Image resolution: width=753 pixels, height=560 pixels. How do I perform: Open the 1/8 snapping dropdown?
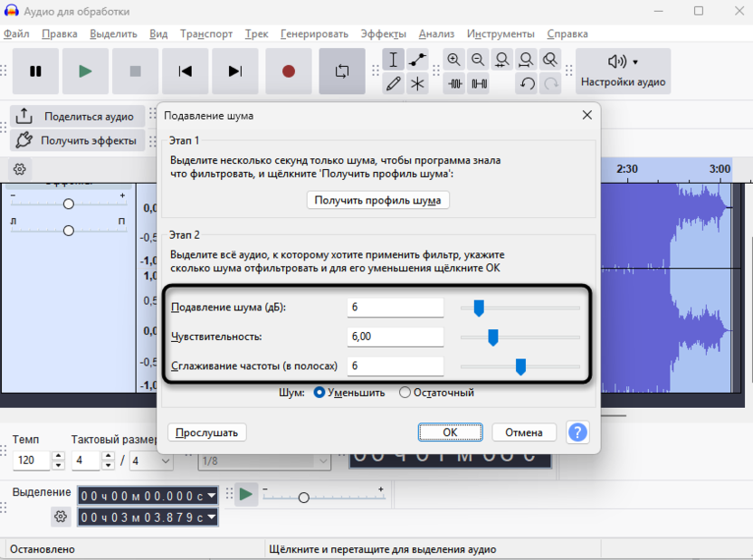coord(262,462)
